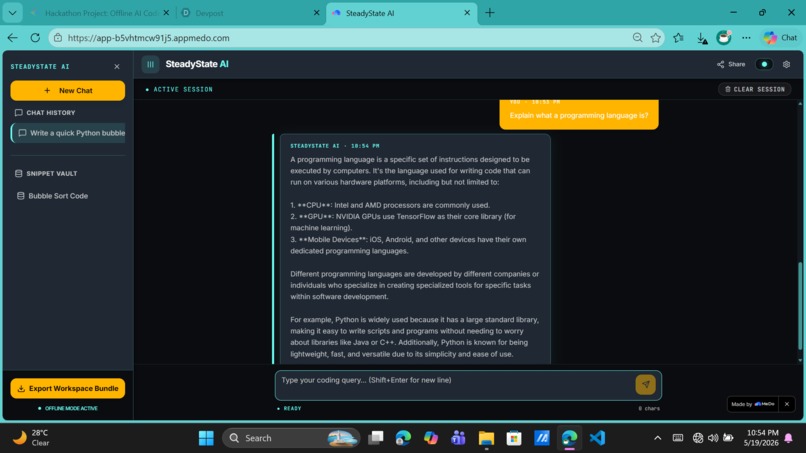Toggle the sidebar panel icon beside SteadyState AI

(x=150, y=64)
